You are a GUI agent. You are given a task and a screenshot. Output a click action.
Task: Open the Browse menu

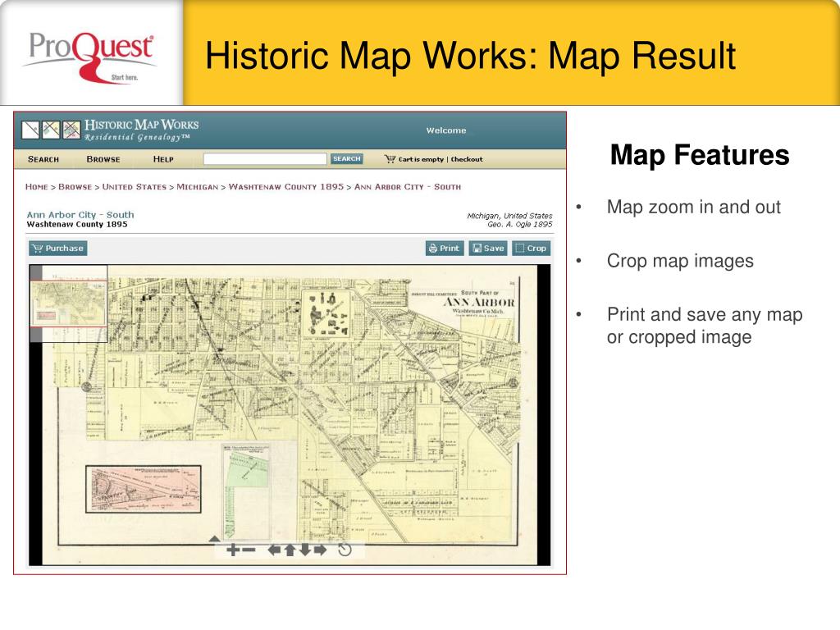(x=103, y=159)
